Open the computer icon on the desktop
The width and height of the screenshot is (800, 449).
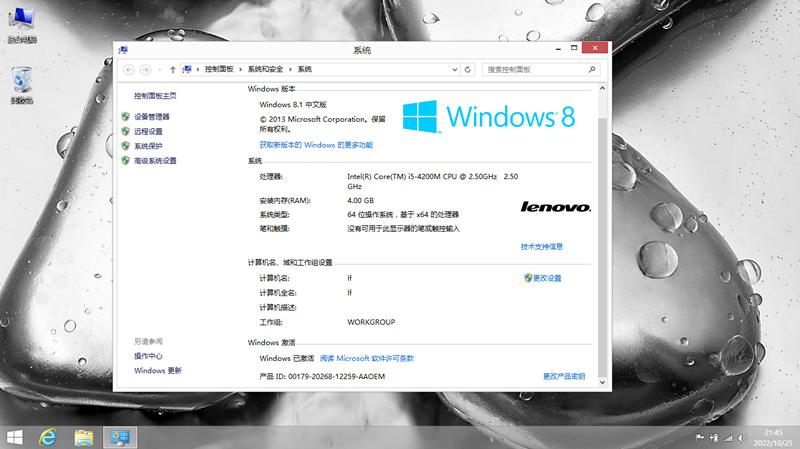[21, 24]
